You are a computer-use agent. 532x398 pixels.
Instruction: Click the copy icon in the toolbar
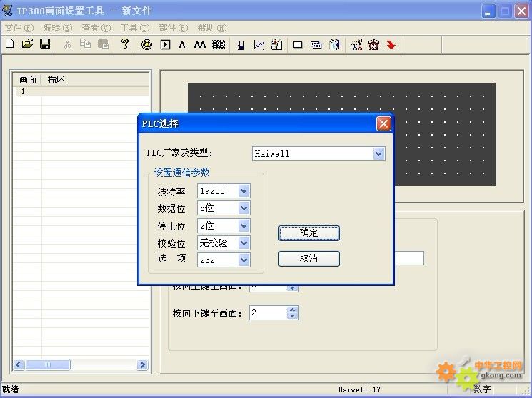pos(85,44)
